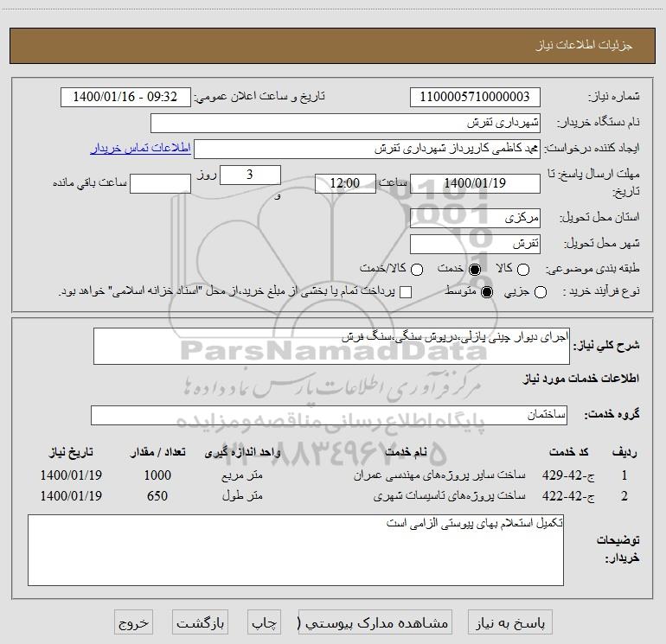Screen dimensions: 666x644
Task: Click the شرح کلی نیاز description textbox
Action: point(331,346)
